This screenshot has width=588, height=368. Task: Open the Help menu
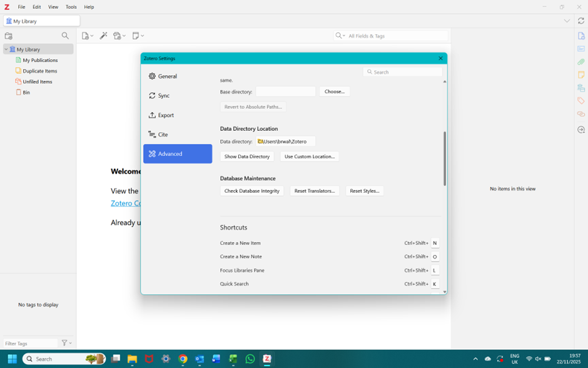[x=89, y=7]
